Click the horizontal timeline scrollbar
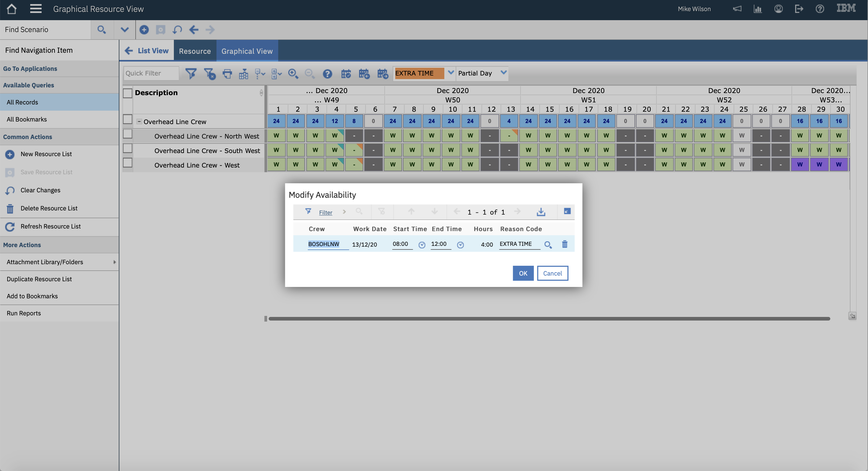This screenshot has width=868, height=471. [x=549, y=318]
